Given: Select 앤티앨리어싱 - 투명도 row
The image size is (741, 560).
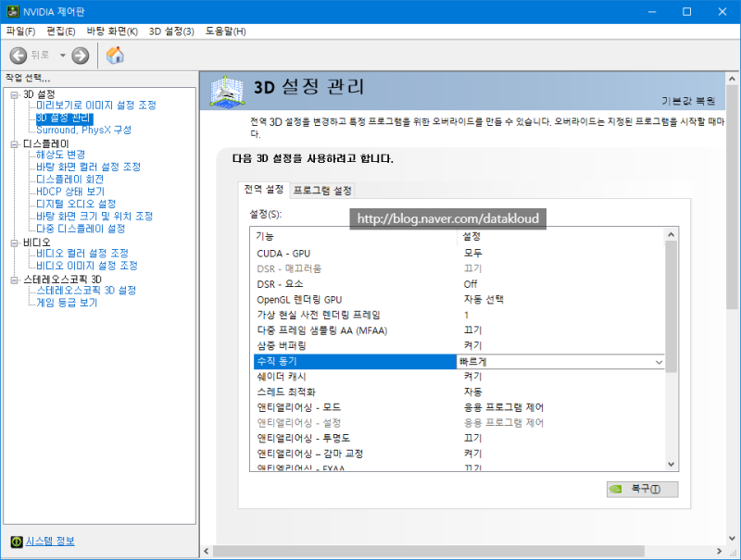Looking at the screenshot, I should [x=458, y=438].
